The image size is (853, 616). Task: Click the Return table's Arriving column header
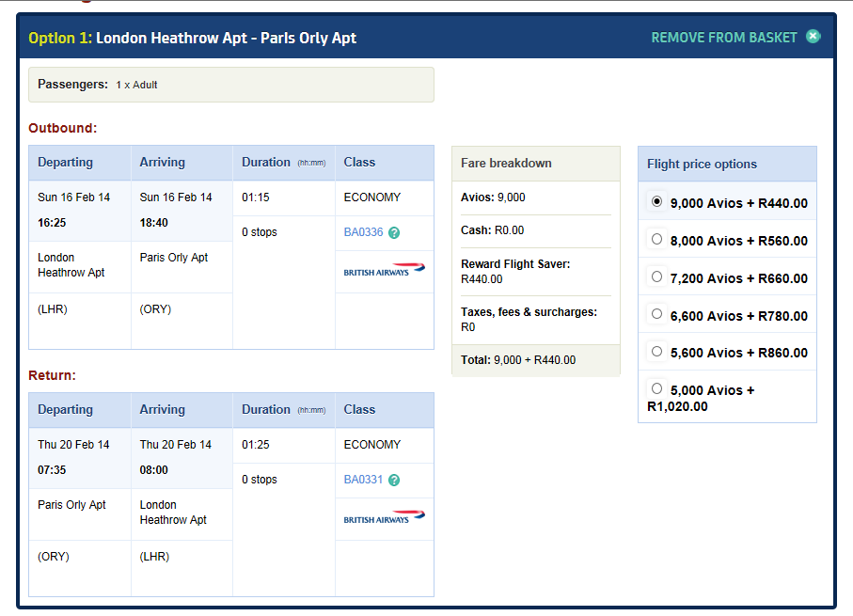tap(182, 410)
